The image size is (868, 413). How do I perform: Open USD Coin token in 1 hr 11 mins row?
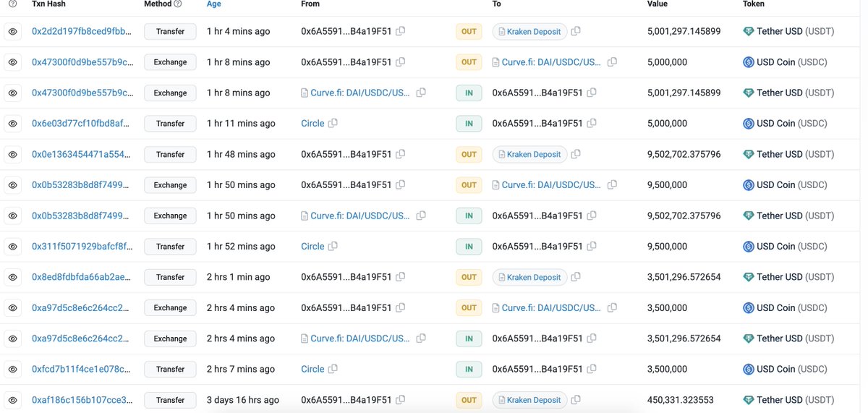pyautogui.click(x=785, y=124)
